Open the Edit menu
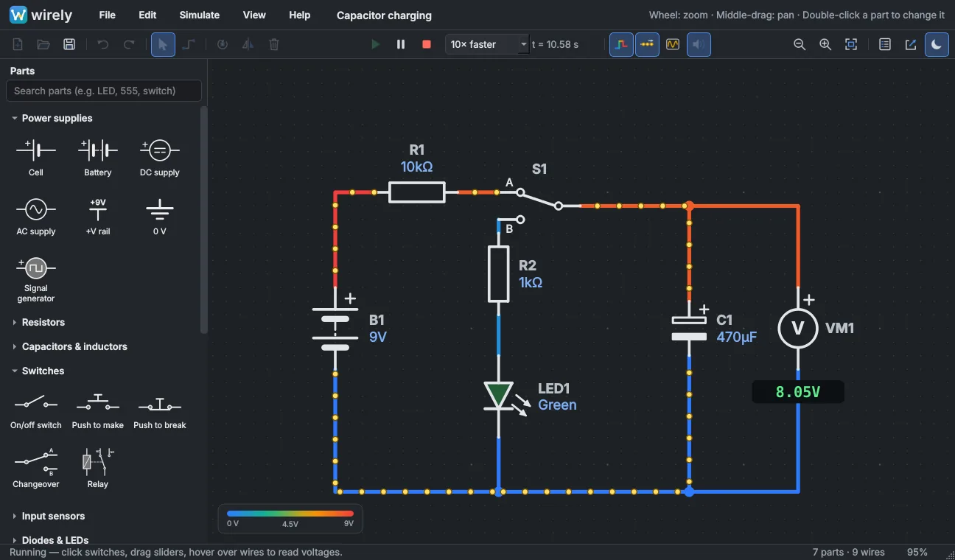 tap(147, 15)
